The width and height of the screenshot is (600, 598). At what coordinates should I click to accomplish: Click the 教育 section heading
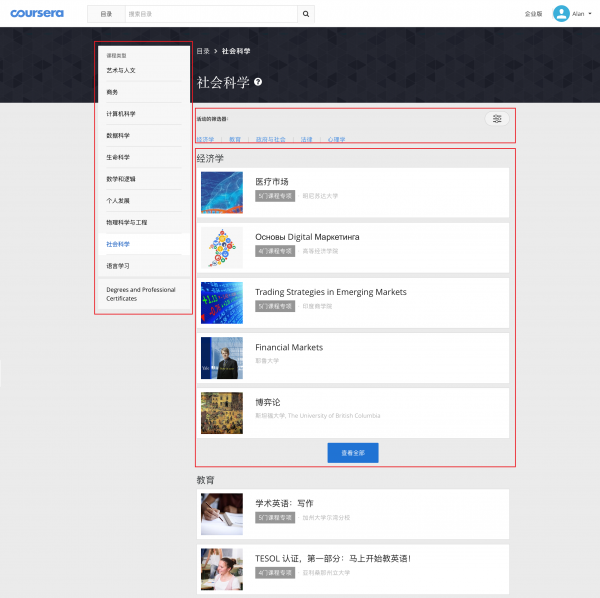pos(205,480)
